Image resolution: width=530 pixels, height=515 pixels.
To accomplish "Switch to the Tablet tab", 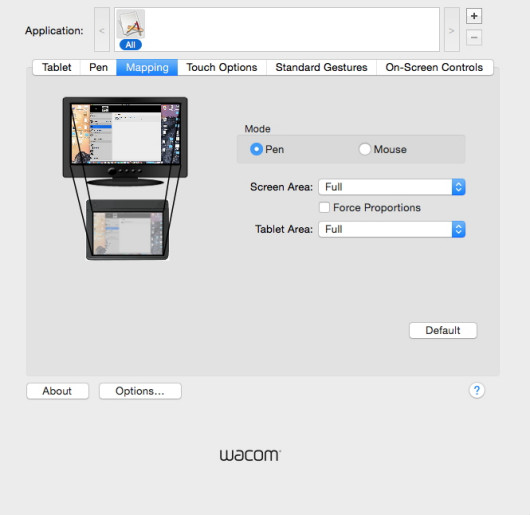I will 56,67.
